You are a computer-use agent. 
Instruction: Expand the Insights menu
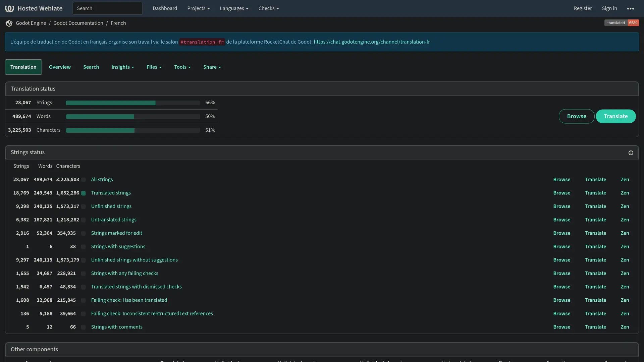[122, 67]
